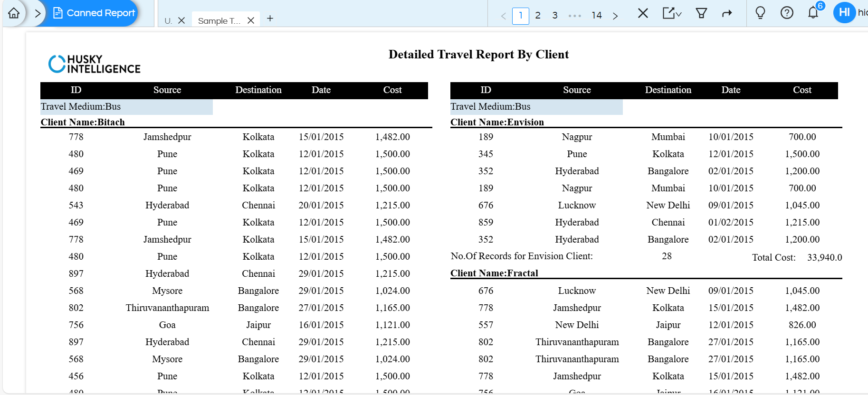This screenshot has height=395, width=868.
Task: Click the X close icon in toolbar
Action: click(x=643, y=13)
